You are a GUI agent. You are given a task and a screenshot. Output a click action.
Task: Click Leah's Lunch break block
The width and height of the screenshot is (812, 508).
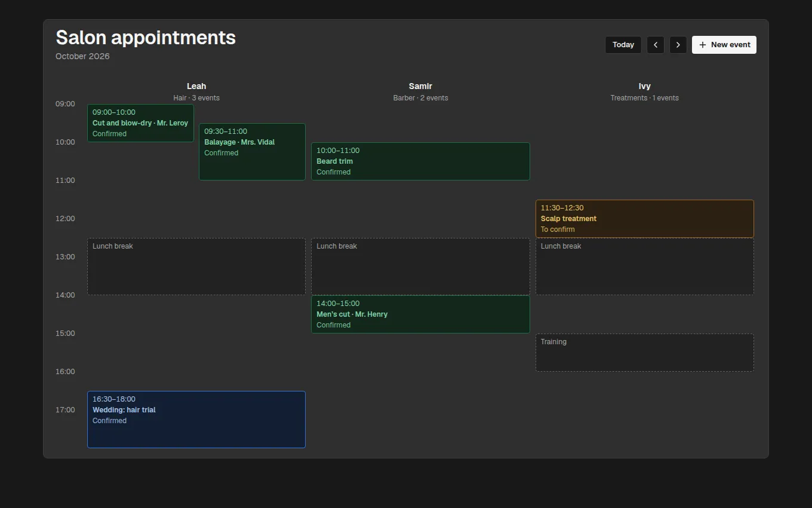(196, 267)
